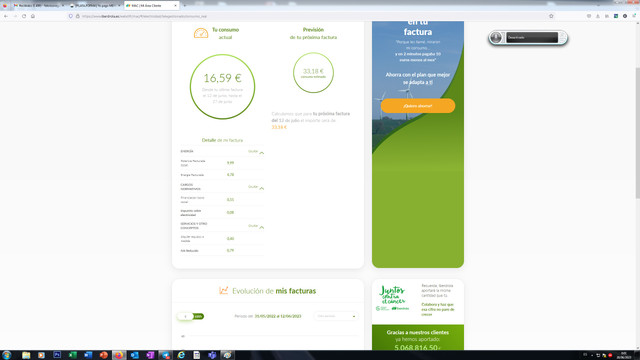
Task: Click the blue extension icon in toolbar
Action: pos(616,16)
